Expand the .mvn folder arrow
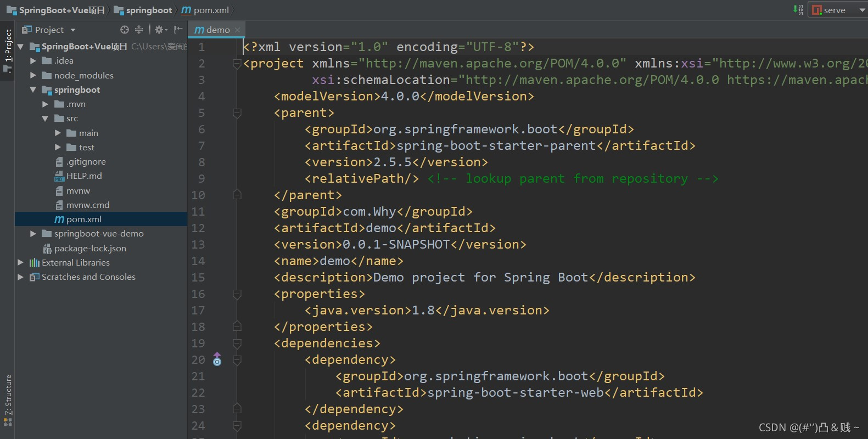Viewport: 868px width, 439px height. 45,104
